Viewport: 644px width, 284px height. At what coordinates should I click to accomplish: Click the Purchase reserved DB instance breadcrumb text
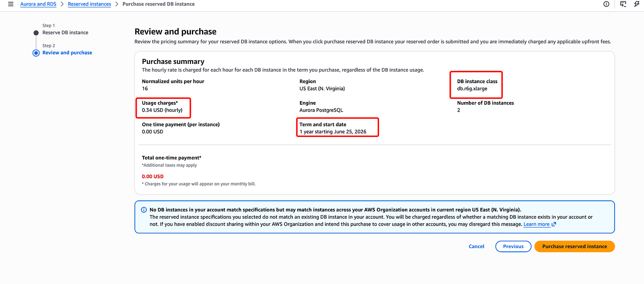(x=158, y=4)
